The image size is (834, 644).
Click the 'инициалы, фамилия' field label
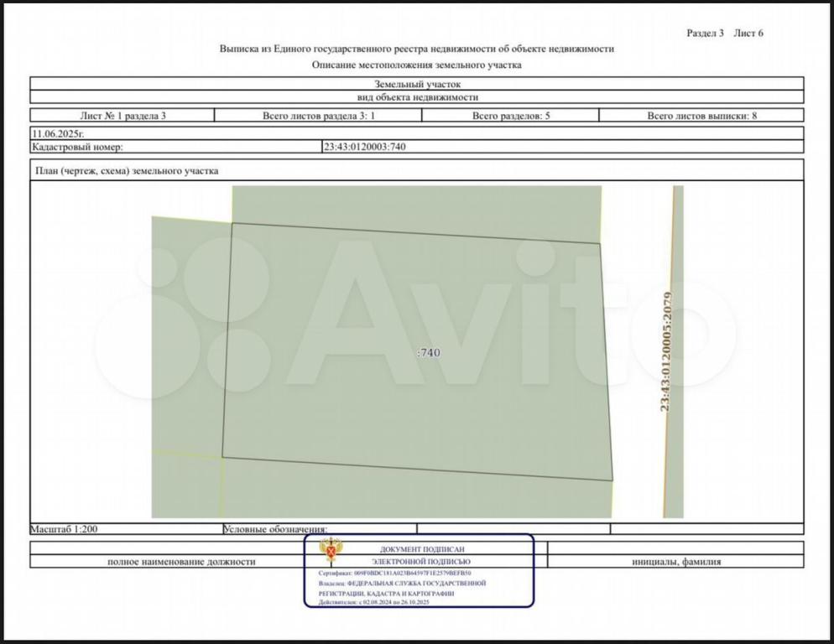pyautogui.click(x=675, y=562)
